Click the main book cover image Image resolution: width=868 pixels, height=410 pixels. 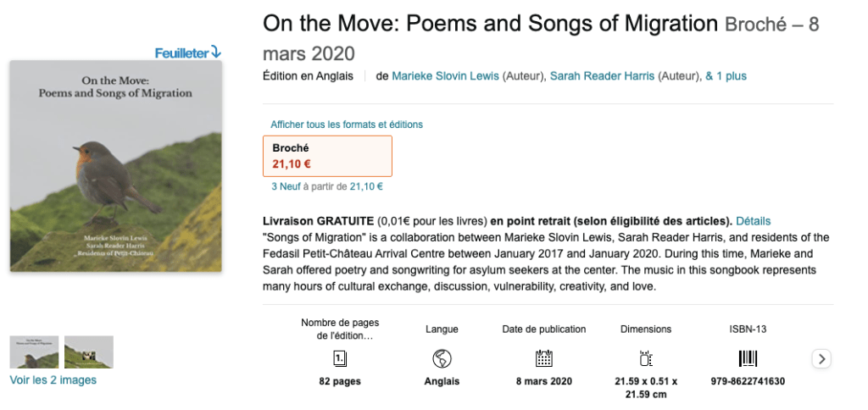pyautogui.click(x=116, y=166)
